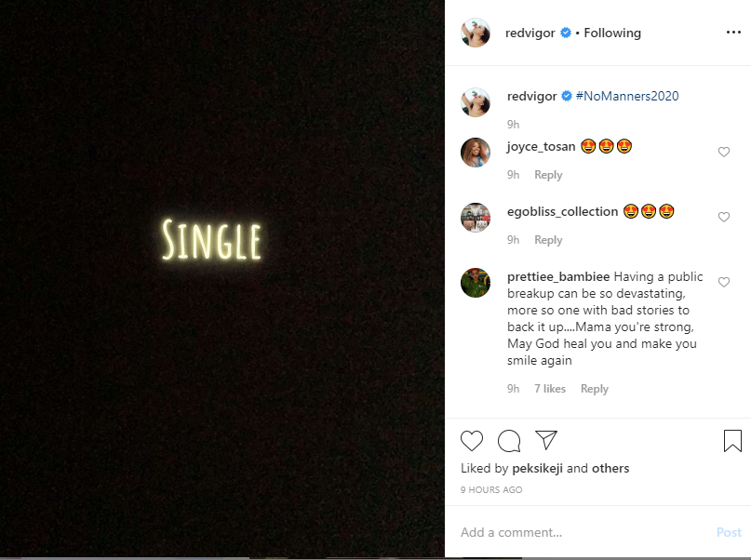Image resolution: width=751 pixels, height=560 pixels.
Task: Reply to egobliss_collection's comment
Action: pyautogui.click(x=548, y=240)
